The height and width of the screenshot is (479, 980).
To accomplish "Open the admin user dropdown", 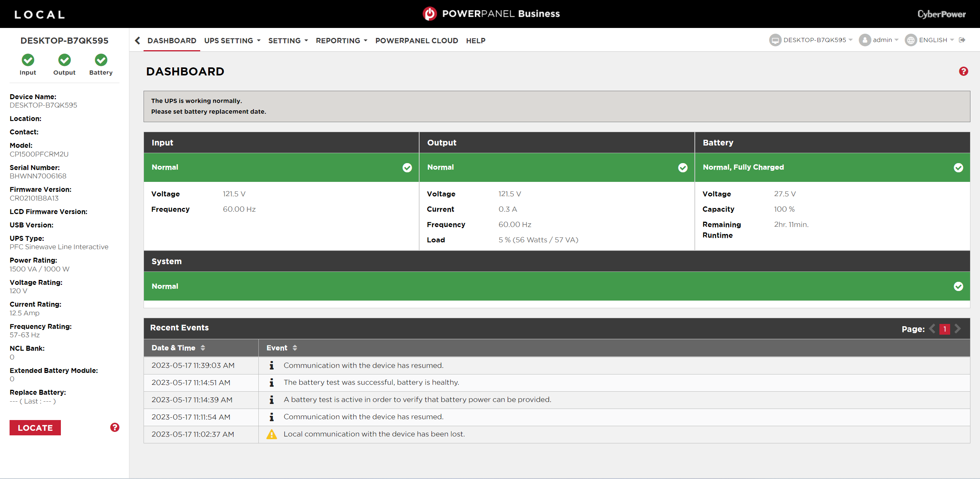I will click(x=879, y=40).
